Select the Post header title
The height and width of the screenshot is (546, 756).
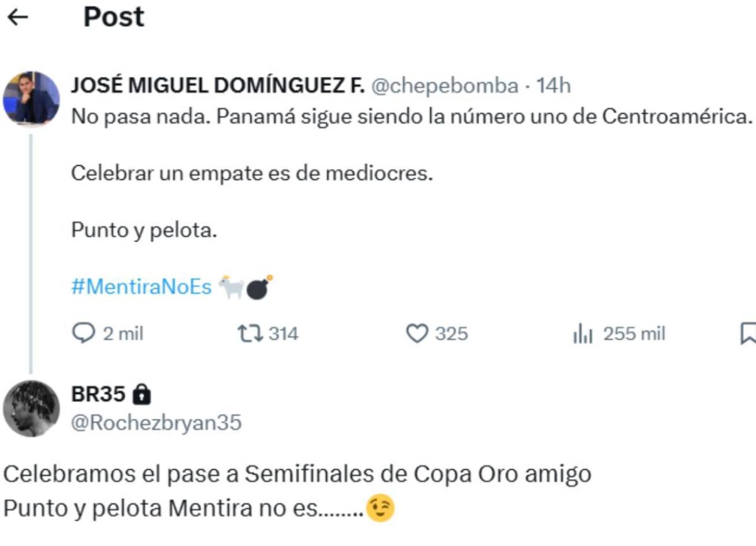tap(113, 18)
